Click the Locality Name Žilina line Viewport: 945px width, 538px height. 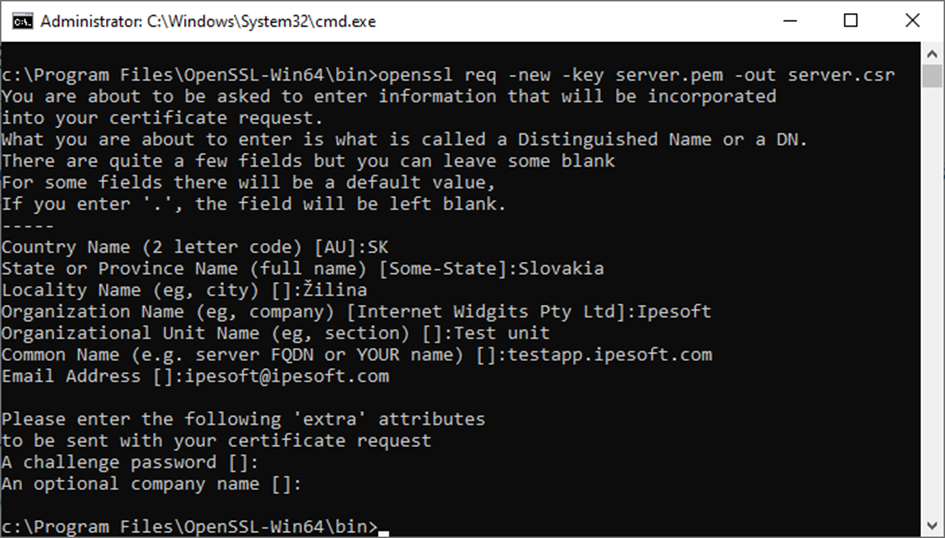click(x=184, y=290)
